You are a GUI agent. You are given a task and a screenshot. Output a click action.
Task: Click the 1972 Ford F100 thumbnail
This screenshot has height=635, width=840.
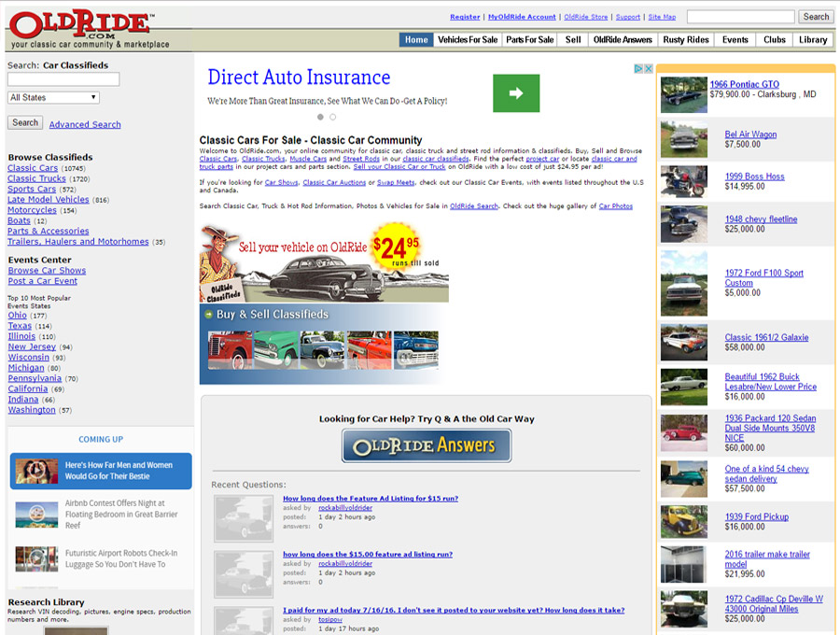pos(683,283)
